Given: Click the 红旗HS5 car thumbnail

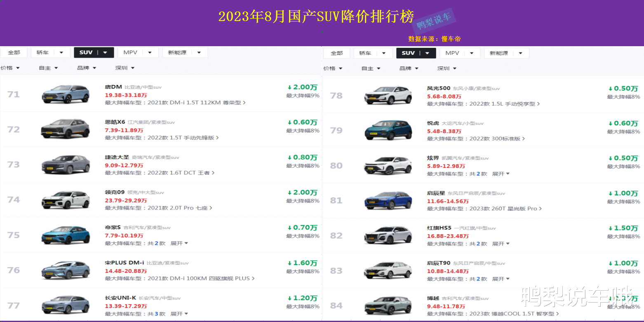Looking at the screenshot, I should (x=388, y=235).
